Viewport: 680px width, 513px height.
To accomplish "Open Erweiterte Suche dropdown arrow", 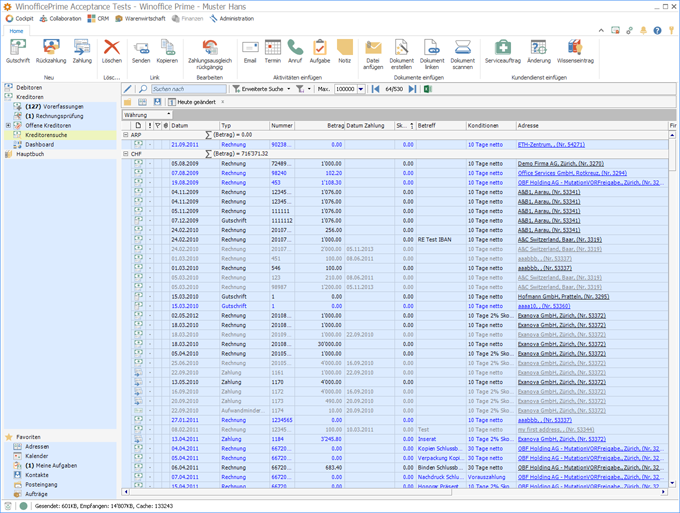I will 289,89.
